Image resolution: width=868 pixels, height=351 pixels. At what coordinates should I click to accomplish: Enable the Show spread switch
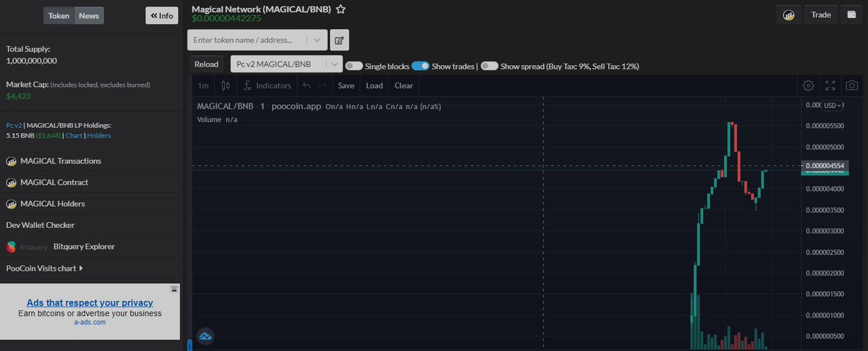pyautogui.click(x=490, y=66)
